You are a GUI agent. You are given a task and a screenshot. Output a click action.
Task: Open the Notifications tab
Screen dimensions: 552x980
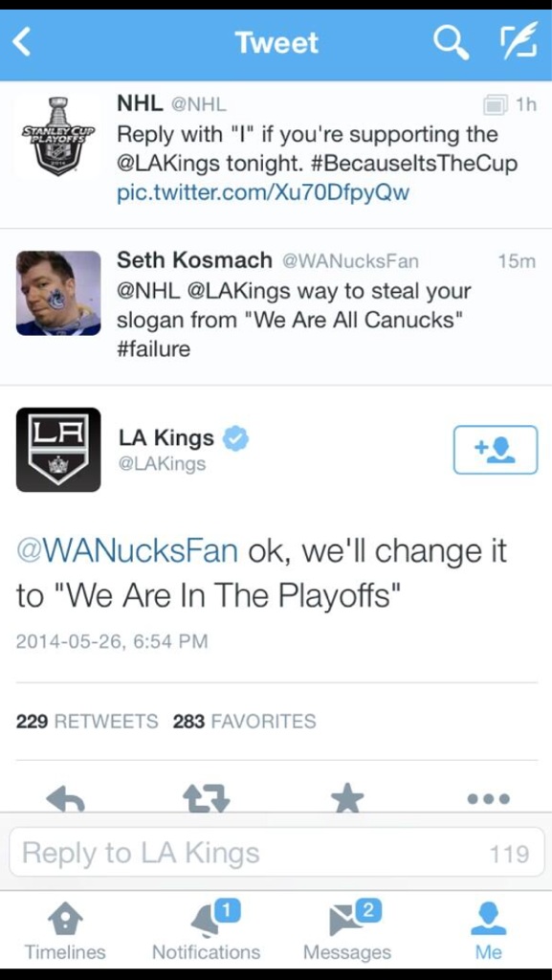click(x=206, y=933)
